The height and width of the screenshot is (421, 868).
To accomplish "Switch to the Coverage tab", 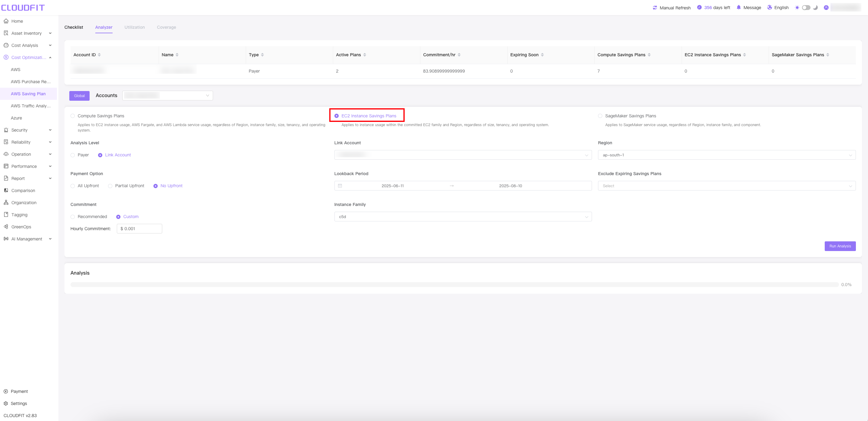I will pyautogui.click(x=166, y=27).
